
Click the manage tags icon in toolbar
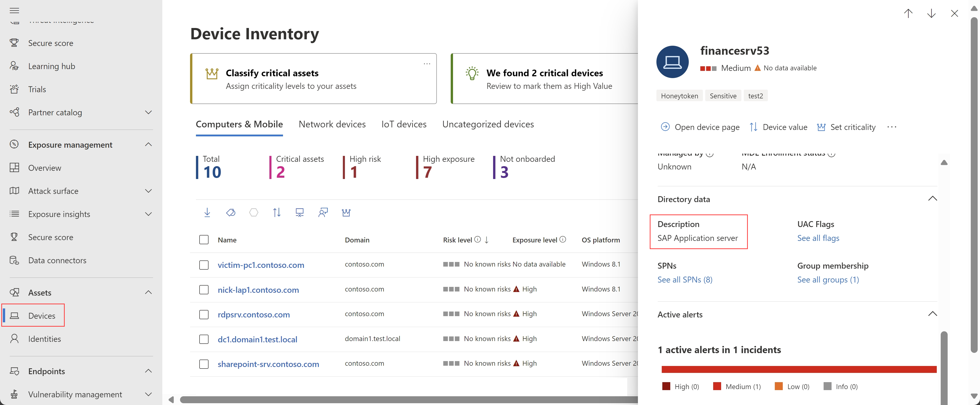pyautogui.click(x=231, y=212)
